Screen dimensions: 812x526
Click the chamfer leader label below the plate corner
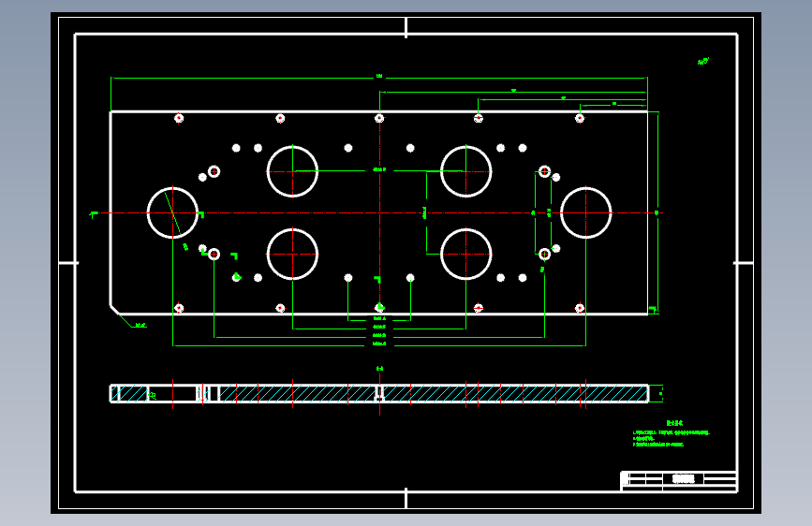click(140, 325)
